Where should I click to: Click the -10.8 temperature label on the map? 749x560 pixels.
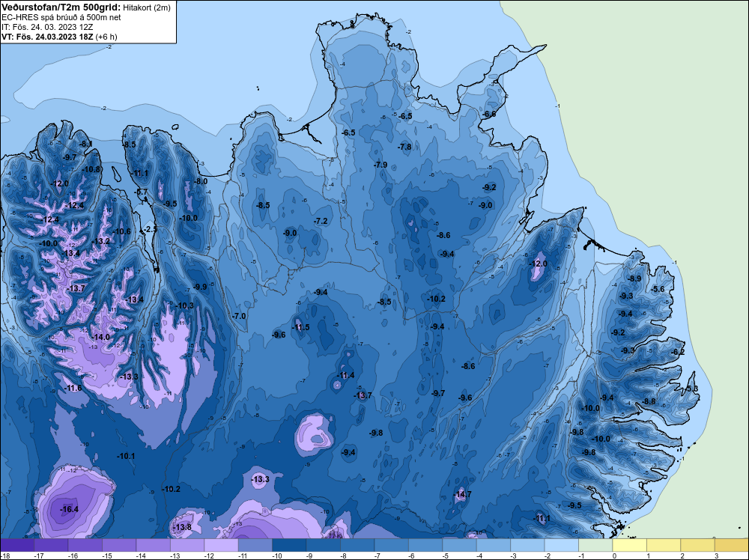[91, 169]
